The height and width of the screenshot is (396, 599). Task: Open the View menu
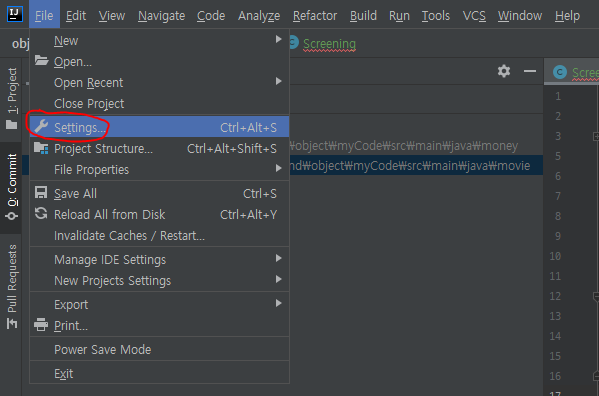pos(112,16)
